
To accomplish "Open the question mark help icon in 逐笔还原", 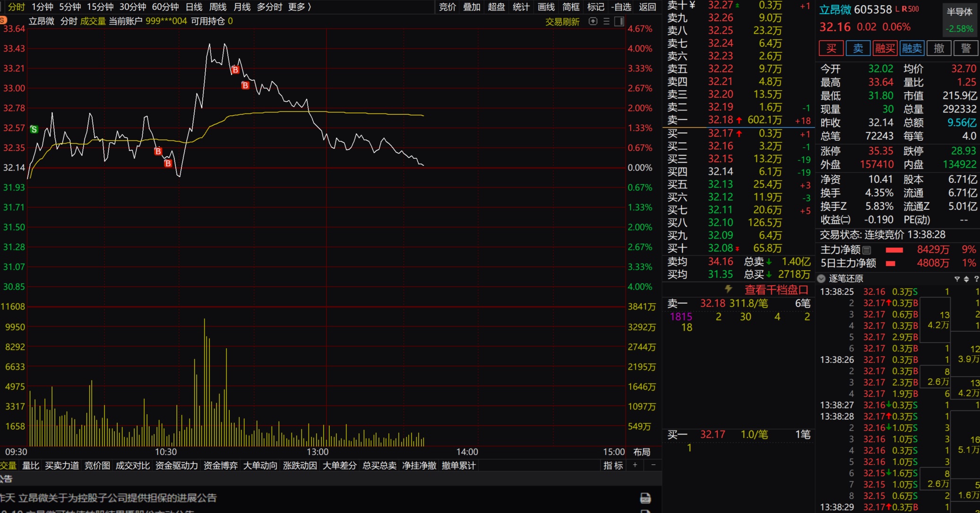I will pos(976,279).
